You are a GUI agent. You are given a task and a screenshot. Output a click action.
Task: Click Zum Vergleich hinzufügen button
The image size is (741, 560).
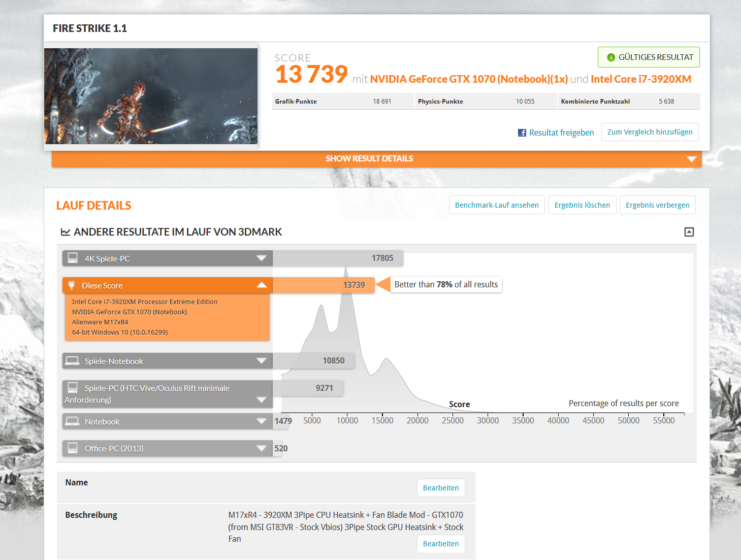click(650, 132)
